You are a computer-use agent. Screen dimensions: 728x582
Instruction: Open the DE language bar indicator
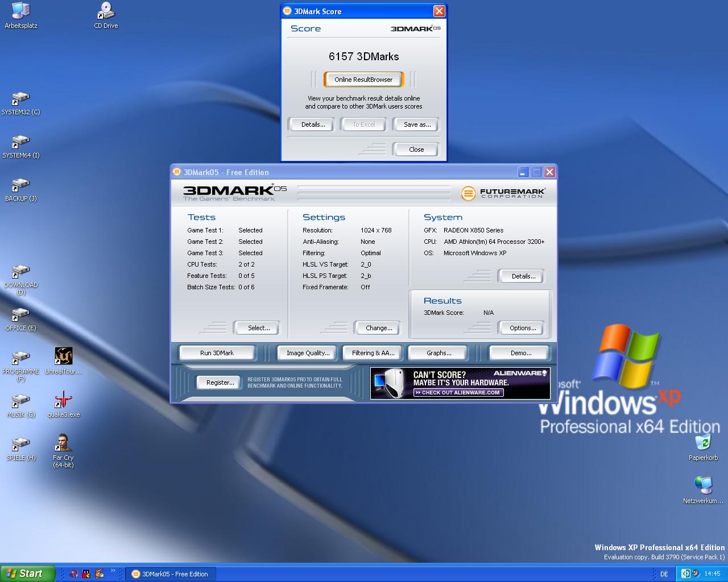pos(664,574)
